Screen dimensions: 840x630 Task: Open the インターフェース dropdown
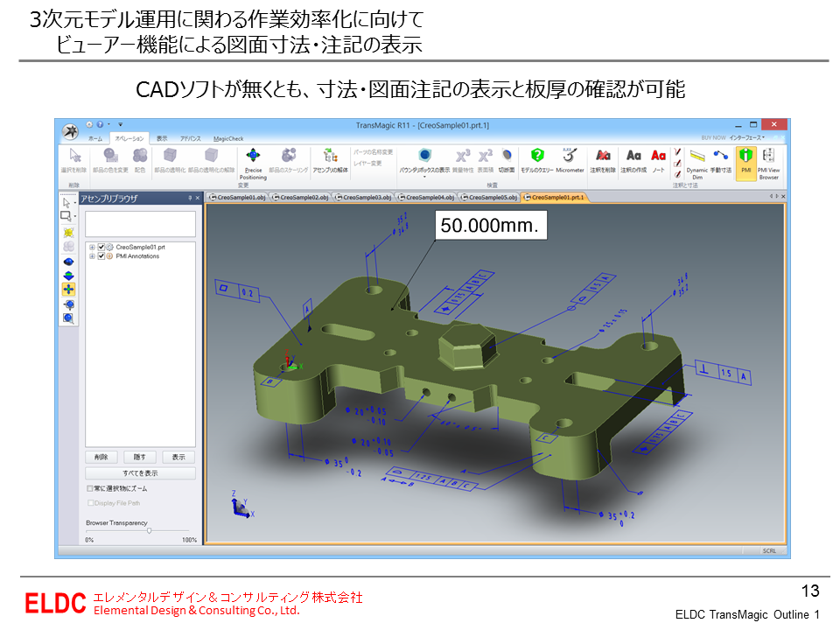click(746, 137)
